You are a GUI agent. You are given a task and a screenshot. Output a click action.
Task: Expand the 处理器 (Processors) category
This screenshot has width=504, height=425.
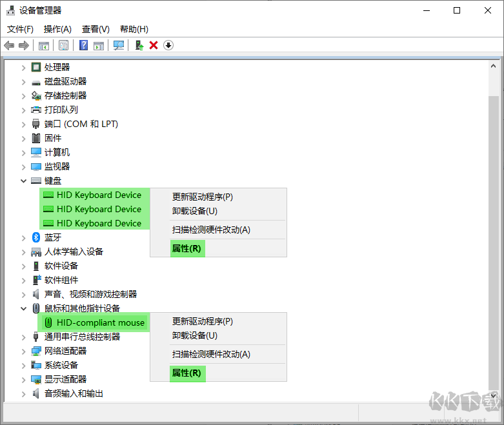pos(24,67)
